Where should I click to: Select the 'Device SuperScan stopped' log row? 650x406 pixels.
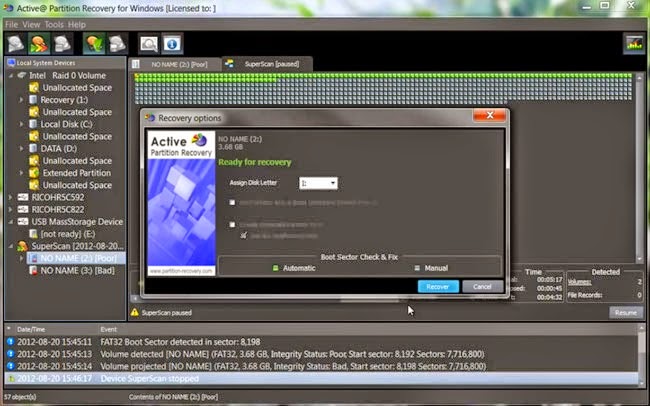tap(321, 379)
